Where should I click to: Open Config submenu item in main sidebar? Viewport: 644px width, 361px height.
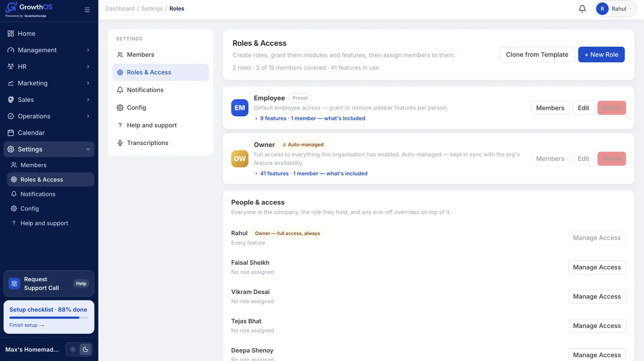tap(51, 208)
